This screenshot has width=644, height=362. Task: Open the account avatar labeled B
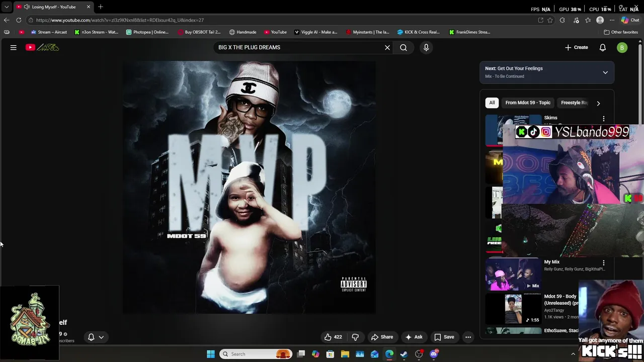coord(622,47)
